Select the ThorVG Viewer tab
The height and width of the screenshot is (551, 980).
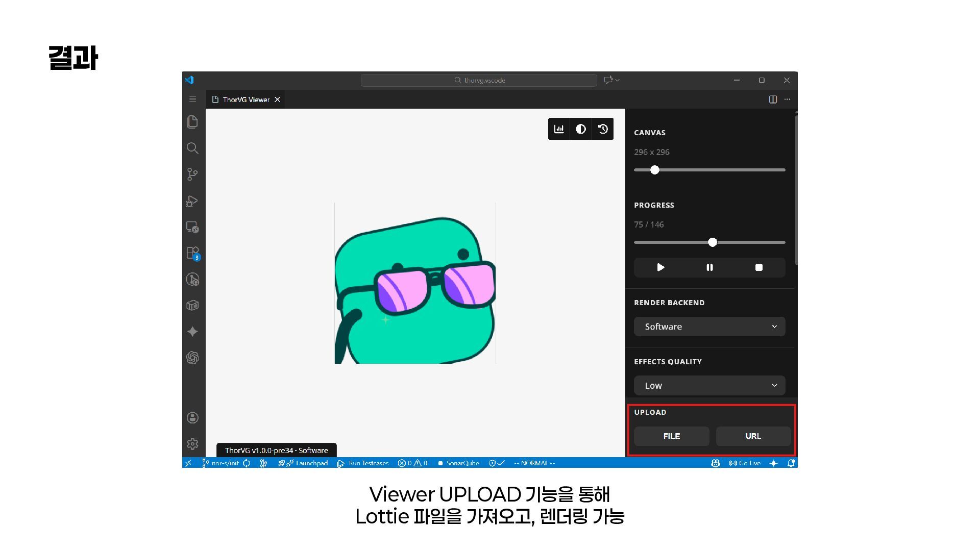pyautogui.click(x=246, y=99)
